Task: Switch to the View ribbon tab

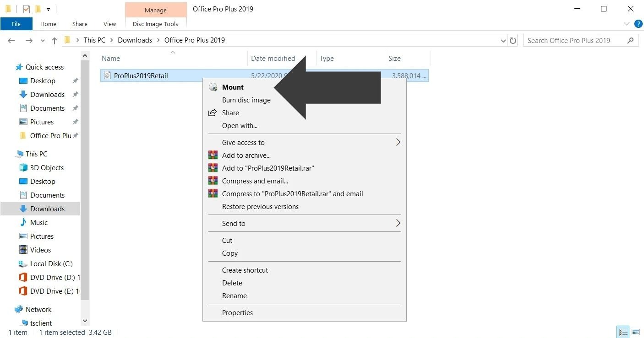Action: [110, 24]
